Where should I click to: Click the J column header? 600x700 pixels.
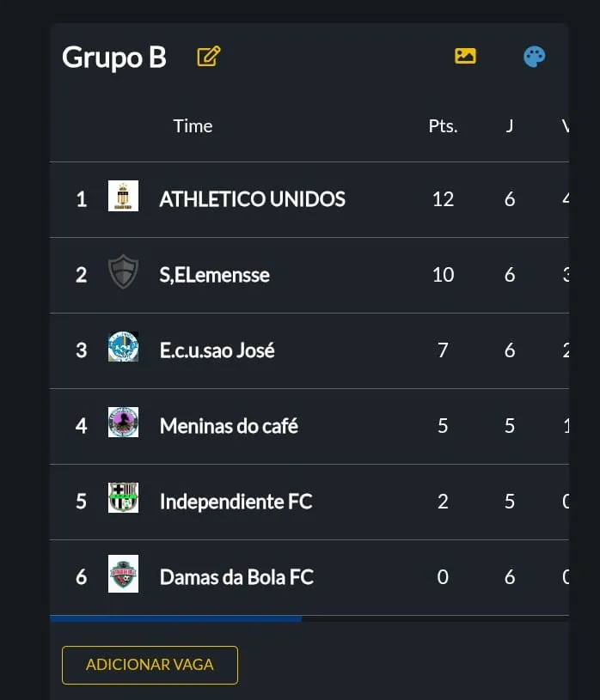click(x=510, y=126)
